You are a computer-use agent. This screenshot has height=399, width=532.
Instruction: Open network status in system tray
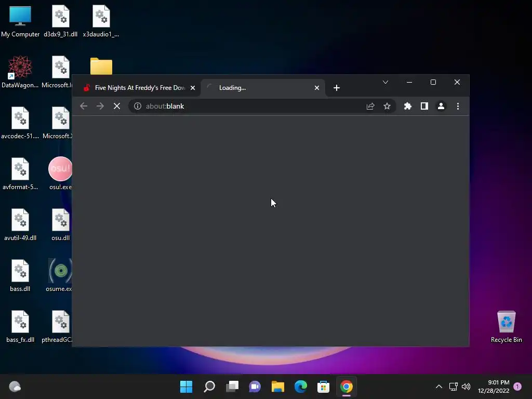(453, 387)
